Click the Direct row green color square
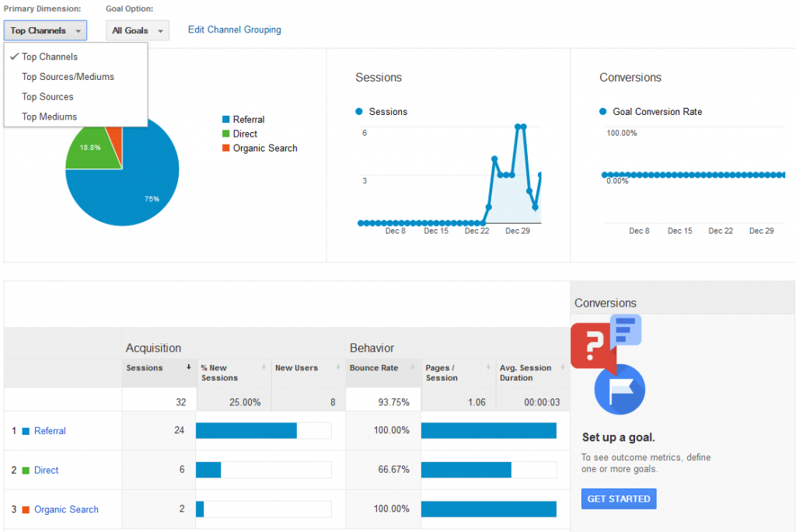The width and height of the screenshot is (796, 532). [26, 470]
